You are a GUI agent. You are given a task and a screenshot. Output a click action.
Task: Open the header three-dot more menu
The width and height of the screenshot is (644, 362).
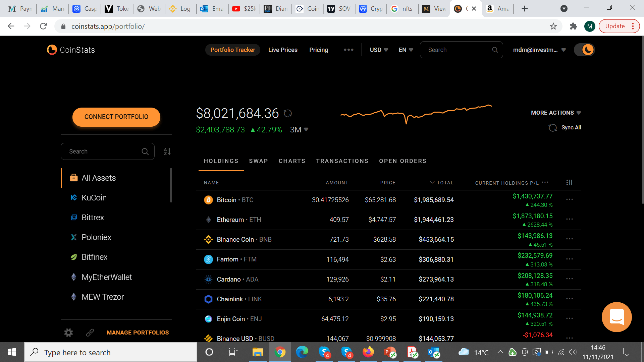(x=348, y=50)
